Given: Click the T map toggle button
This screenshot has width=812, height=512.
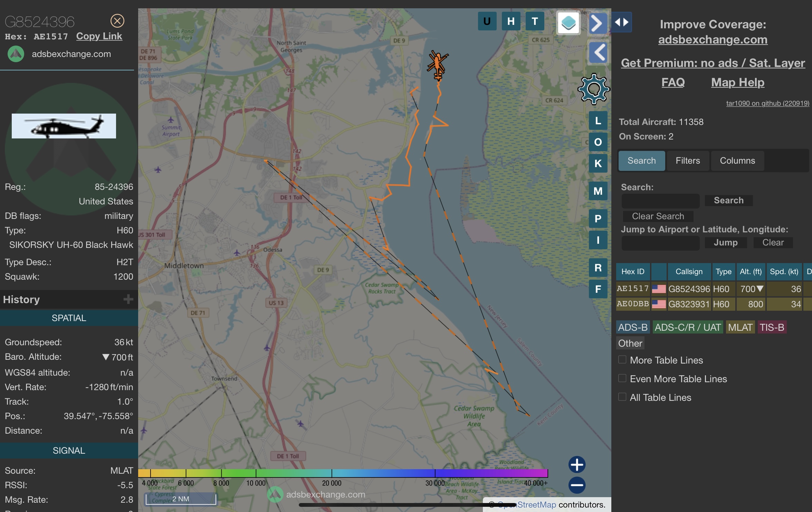Looking at the screenshot, I should (535, 21).
